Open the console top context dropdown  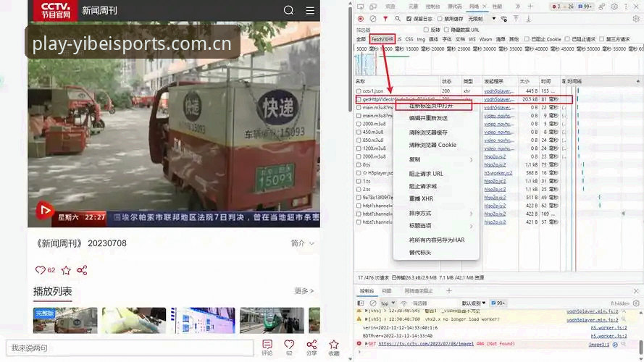(388, 303)
